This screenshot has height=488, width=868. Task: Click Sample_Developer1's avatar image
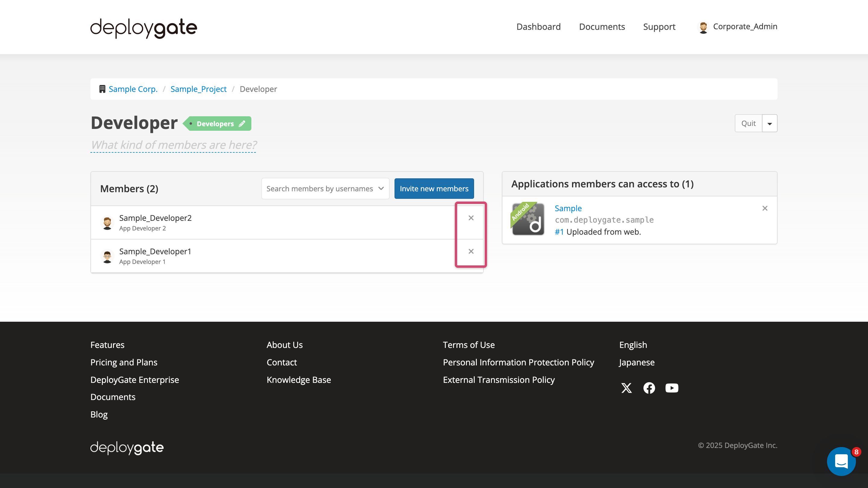pos(107,256)
